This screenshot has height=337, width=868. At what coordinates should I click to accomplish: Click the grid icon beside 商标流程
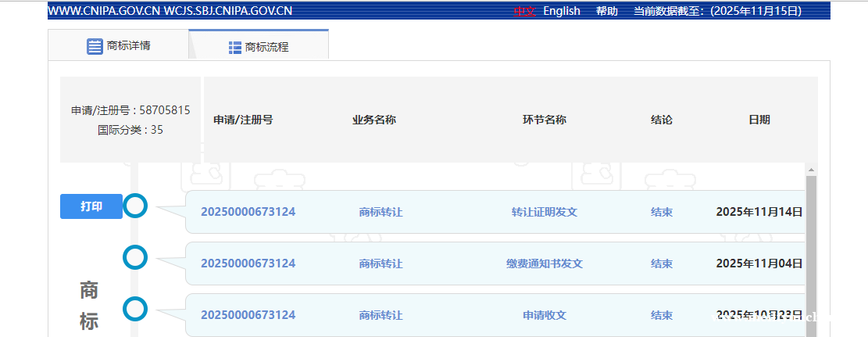[x=234, y=47]
